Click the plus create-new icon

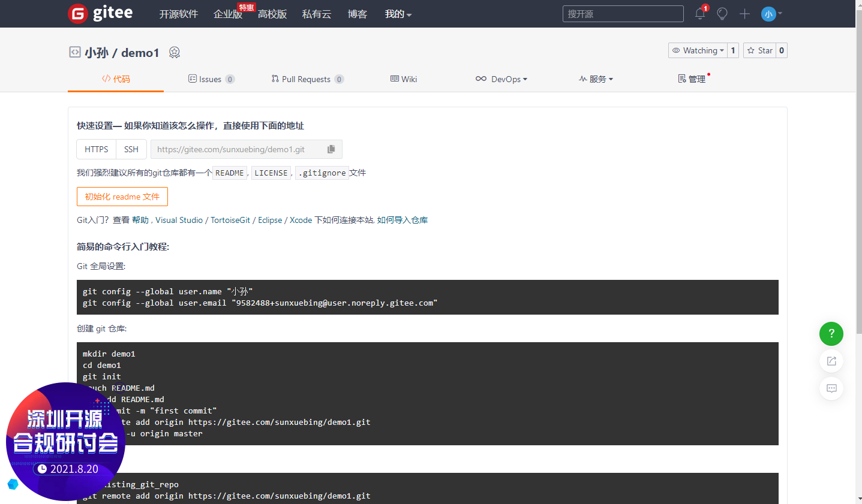(744, 14)
